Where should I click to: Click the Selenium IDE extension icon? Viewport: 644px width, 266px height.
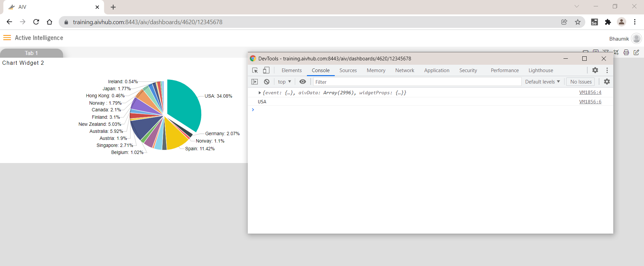594,22
